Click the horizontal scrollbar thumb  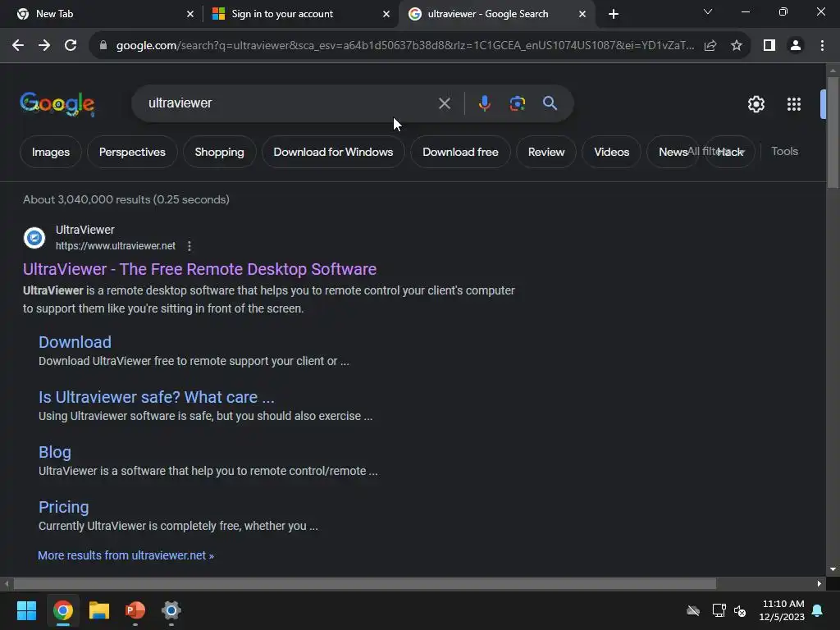pyautogui.click(x=364, y=584)
